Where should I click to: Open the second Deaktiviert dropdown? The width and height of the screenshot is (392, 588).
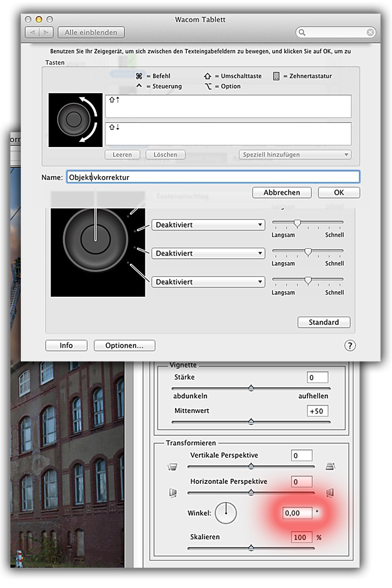coord(209,253)
